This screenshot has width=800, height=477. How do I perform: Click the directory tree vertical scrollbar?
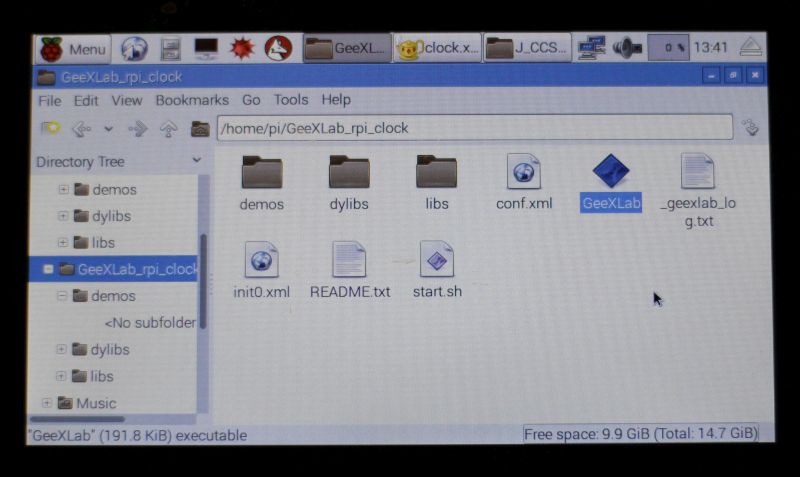coord(203,281)
